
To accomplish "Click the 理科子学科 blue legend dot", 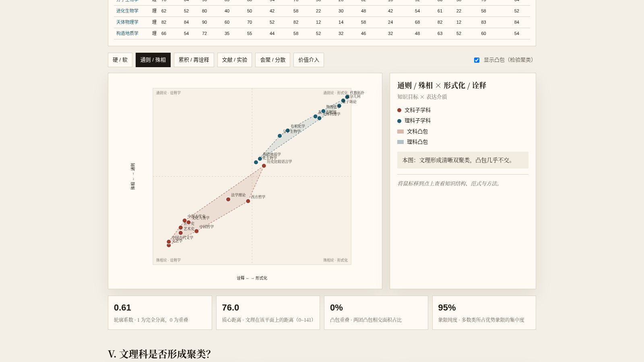I will (x=399, y=121).
